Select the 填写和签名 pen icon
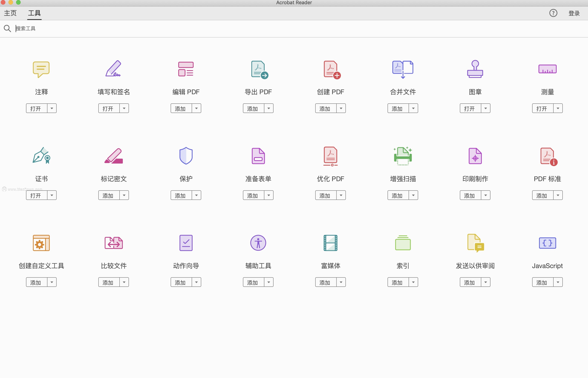588x378 pixels. [113, 69]
